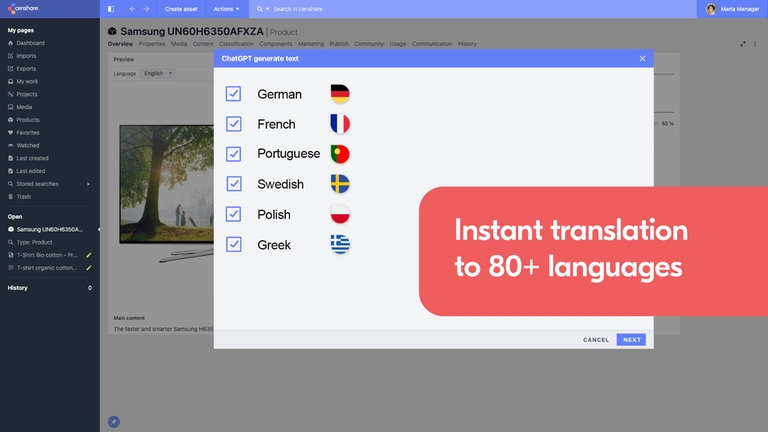Click the Portugal flag icon
This screenshot has height=432, width=768.
[x=340, y=154]
